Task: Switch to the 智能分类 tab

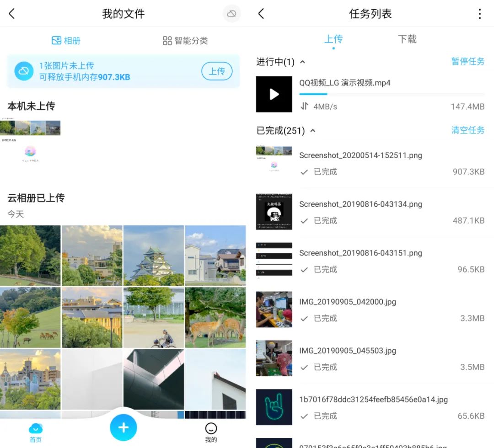Action: pos(185,41)
